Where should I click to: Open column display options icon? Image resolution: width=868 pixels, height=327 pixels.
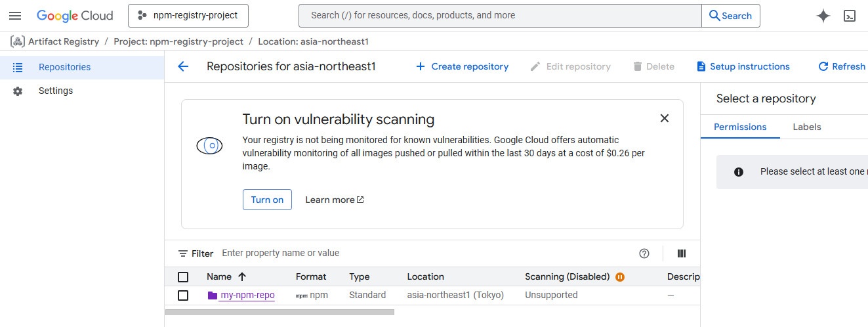point(681,253)
